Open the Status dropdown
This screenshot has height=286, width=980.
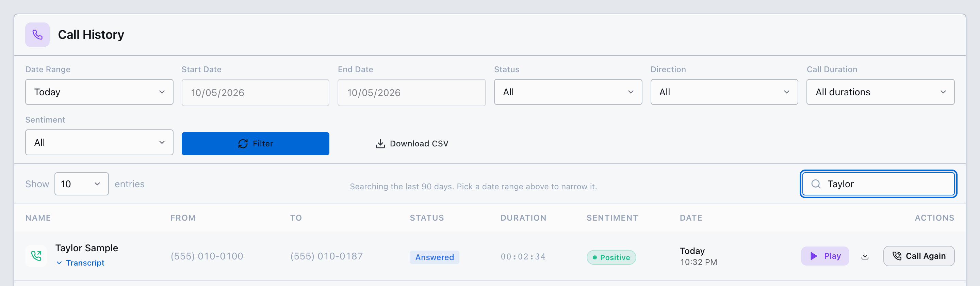pyautogui.click(x=568, y=92)
